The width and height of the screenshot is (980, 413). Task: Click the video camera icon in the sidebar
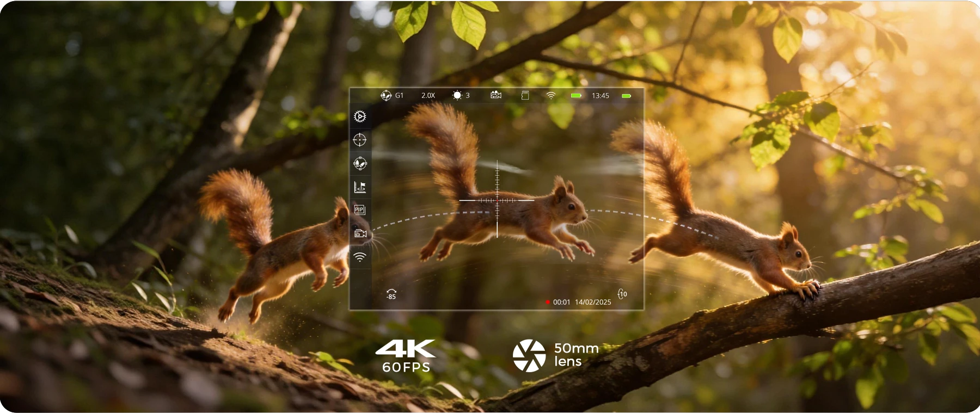point(360,233)
